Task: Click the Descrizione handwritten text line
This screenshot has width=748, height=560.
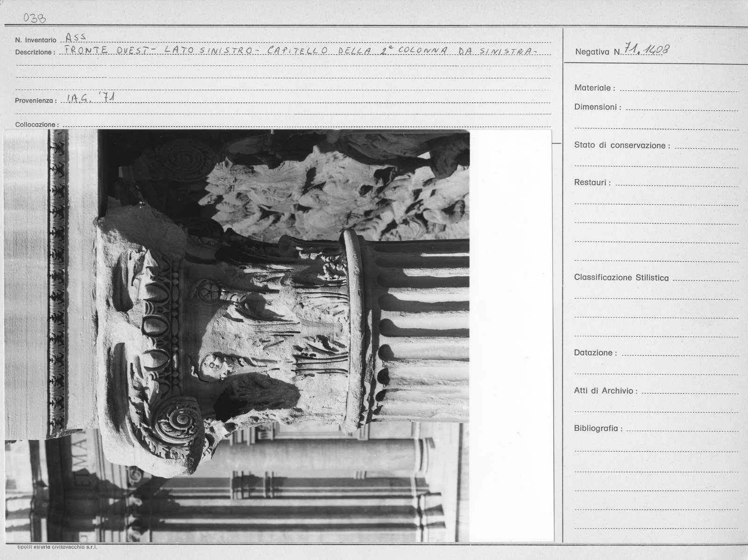Action: [298, 50]
